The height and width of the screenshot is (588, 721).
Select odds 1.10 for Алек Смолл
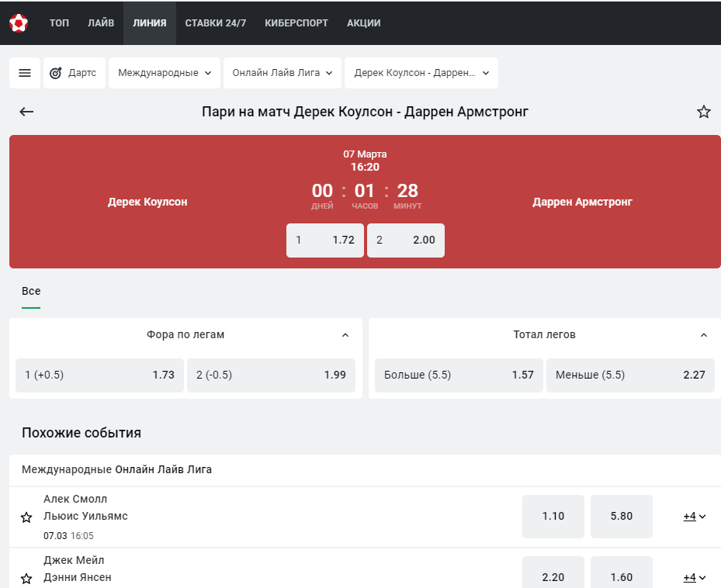pos(553,517)
